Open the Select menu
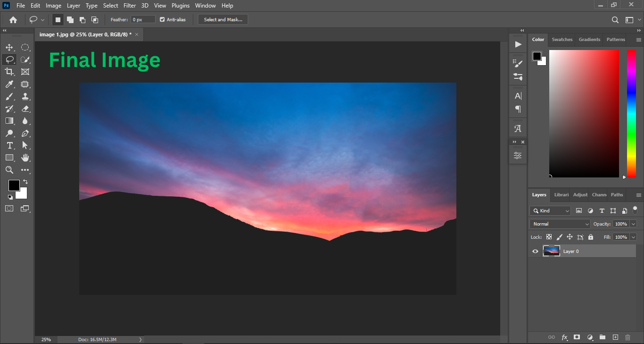The image size is (644, 344). (111, 6)
